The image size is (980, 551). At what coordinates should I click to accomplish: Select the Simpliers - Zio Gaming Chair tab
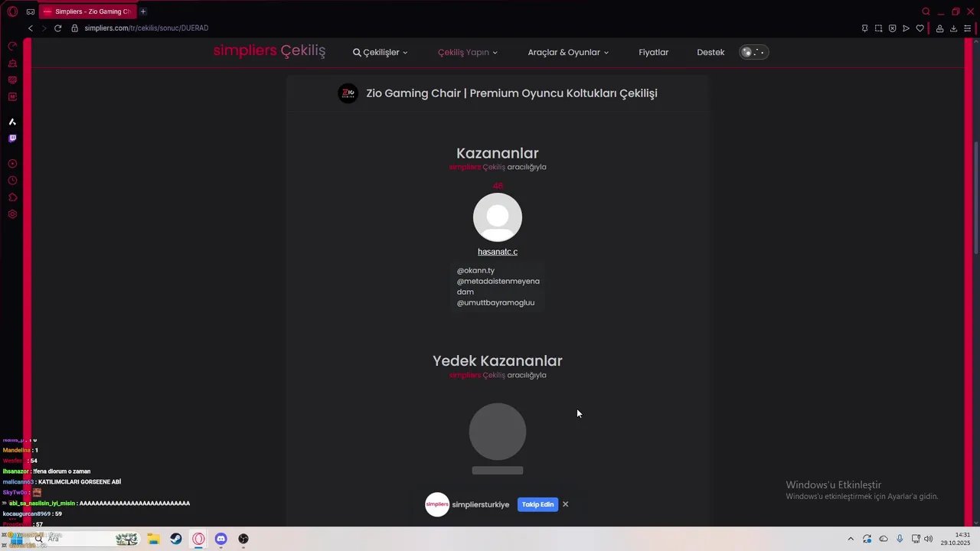87,11
